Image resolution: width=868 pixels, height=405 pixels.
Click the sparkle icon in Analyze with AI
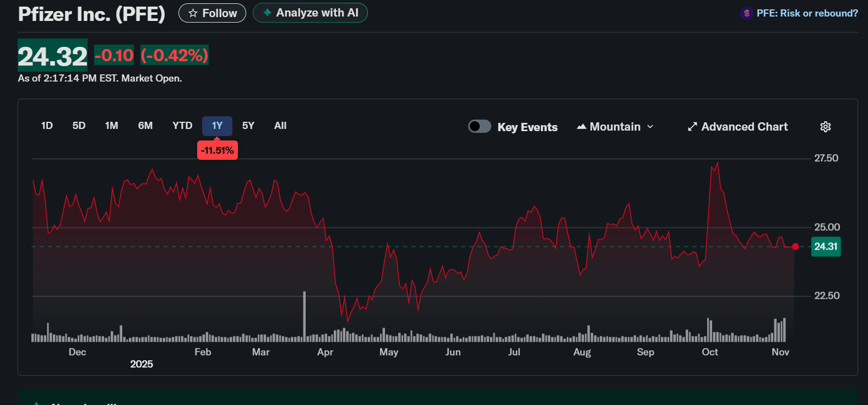267,13
